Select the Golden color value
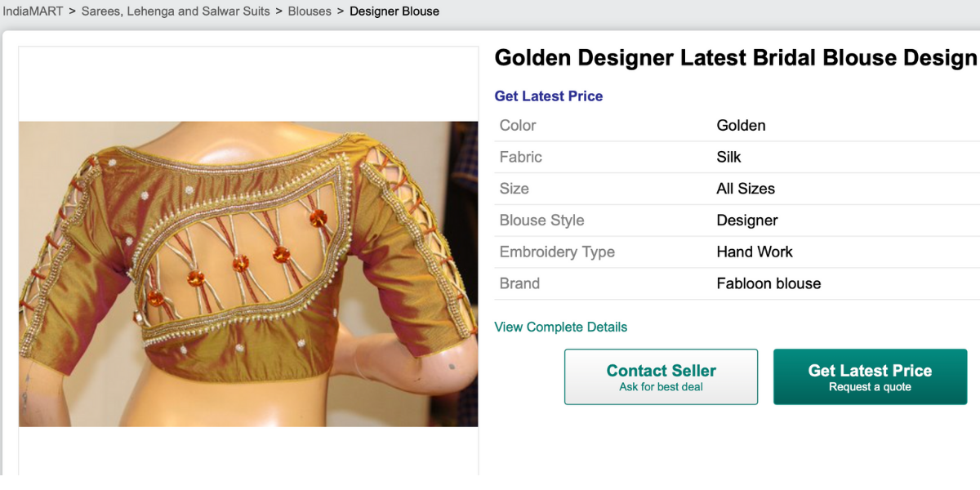Screen dimensions: 980x490 741,126
